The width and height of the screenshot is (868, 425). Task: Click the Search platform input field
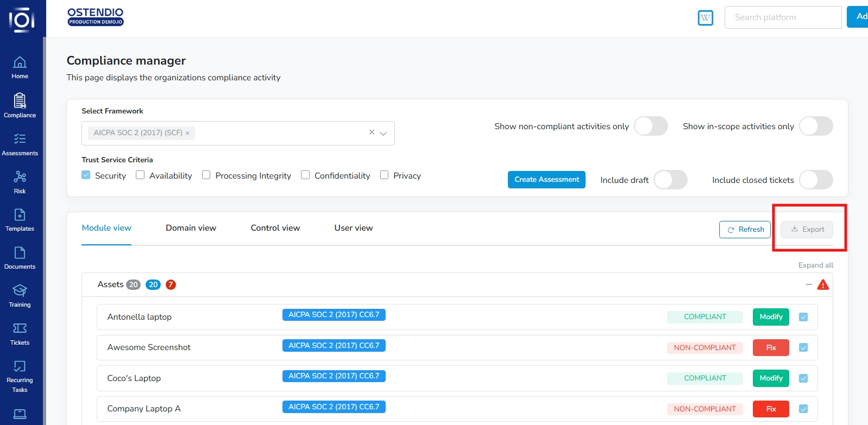tap(782, 17)
